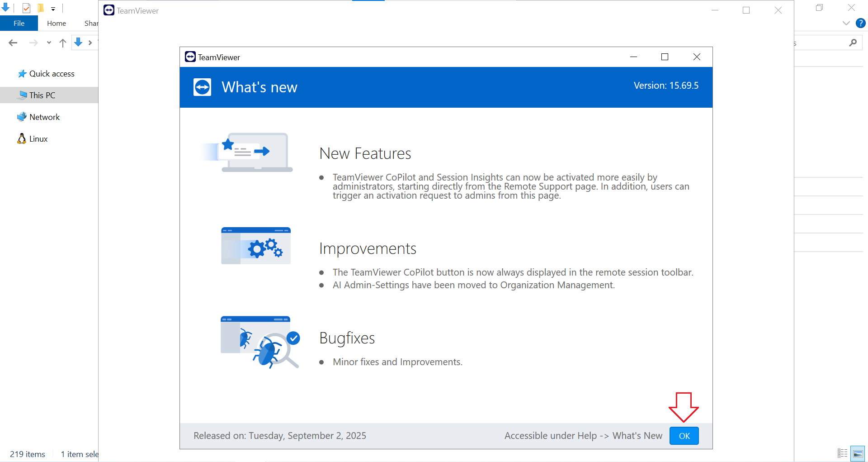This screenshot has height=462, width=868.
Task: Open File Explorer help question mark icon
Action: click(860, 23)
